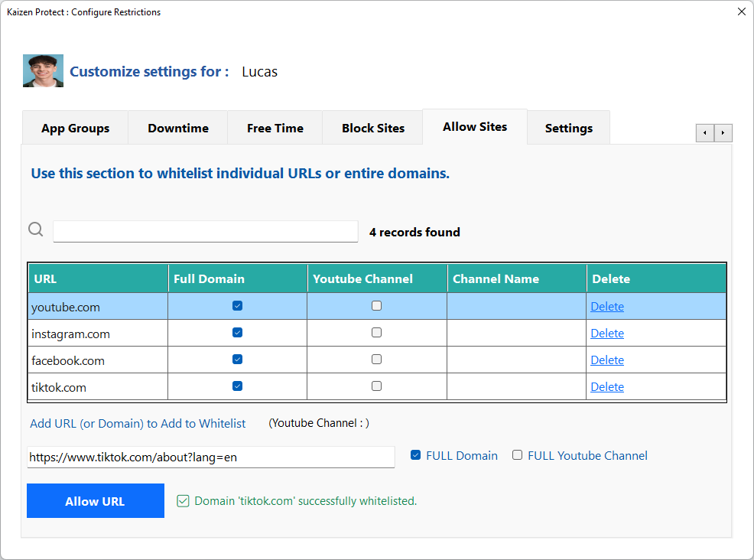Click the whitelist search field
The image size is (754, 560).
pos(205,232)
